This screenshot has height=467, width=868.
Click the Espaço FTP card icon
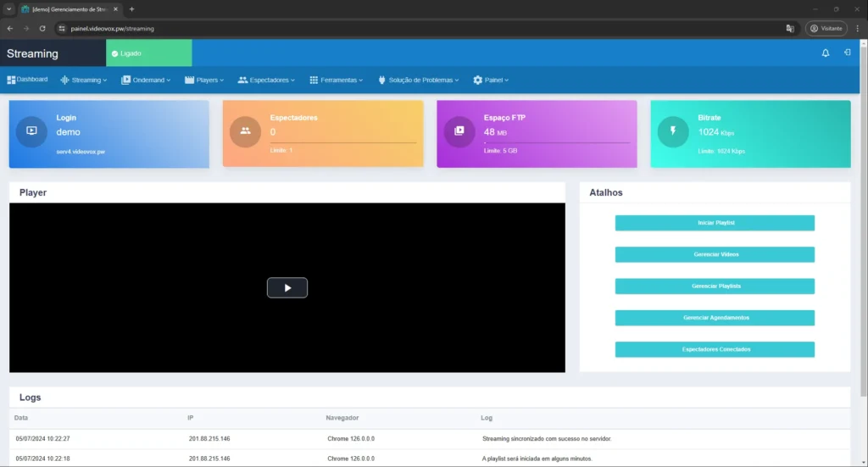[459, 131]
